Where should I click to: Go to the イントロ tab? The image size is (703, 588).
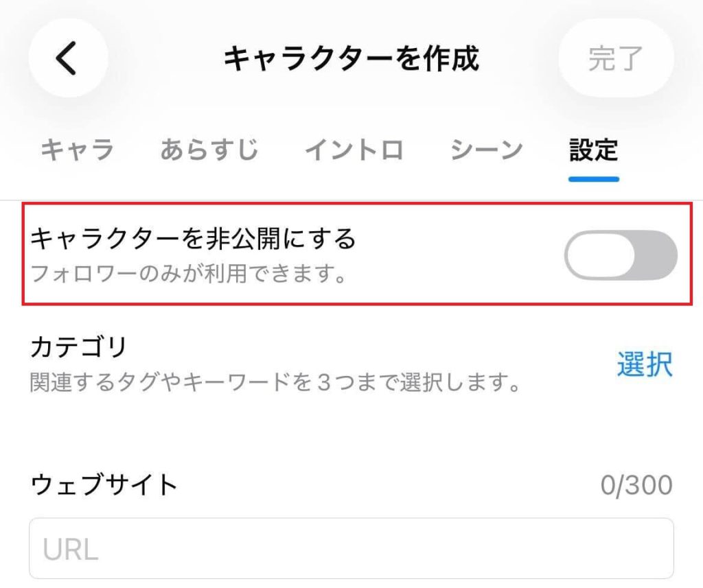click(x=354, y=150)
